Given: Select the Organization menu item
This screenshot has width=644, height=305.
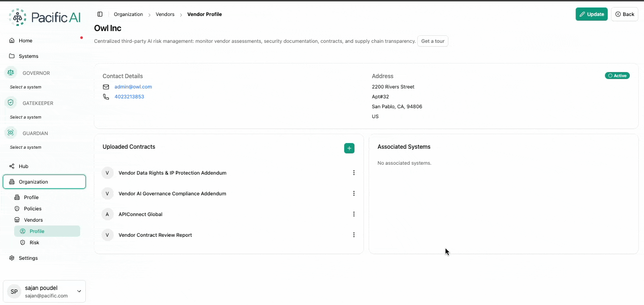Looking at the screenshot, I should [x=44, y=182].
